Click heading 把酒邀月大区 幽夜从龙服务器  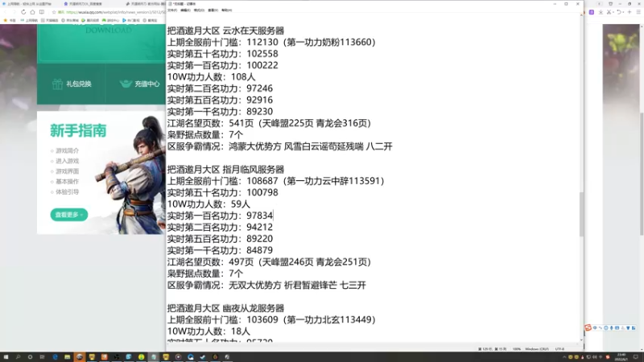(225, 308)
